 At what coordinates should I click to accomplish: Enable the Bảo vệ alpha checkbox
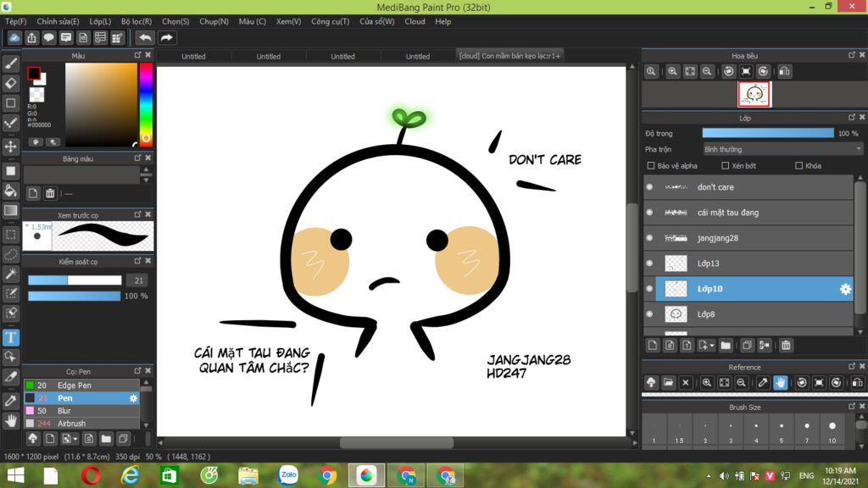pos(651,166)
